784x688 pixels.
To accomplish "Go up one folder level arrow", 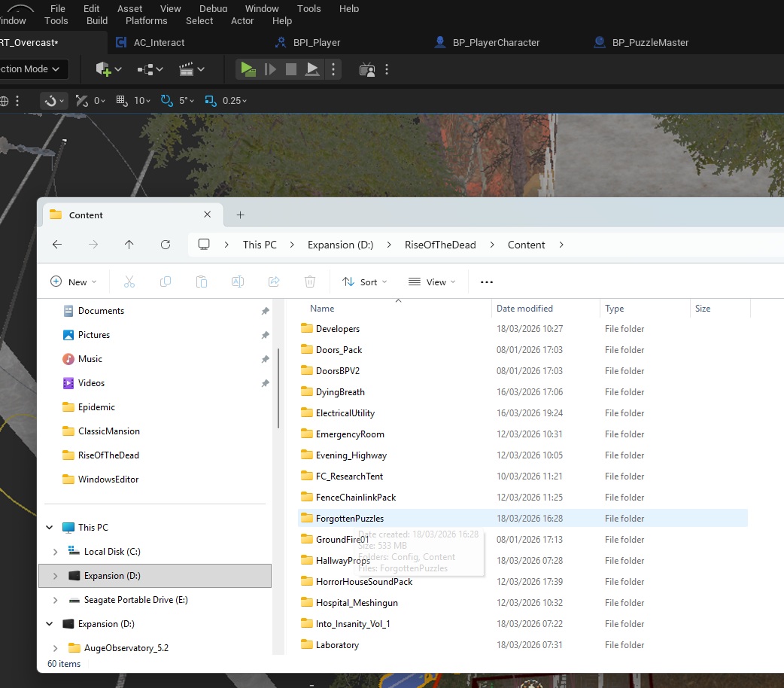I will pos(129,245).
